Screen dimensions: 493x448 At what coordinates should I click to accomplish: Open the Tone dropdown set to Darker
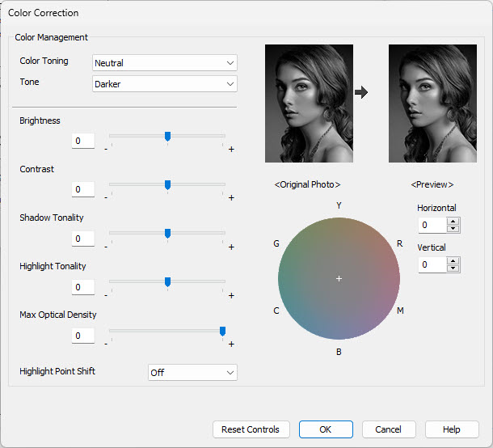point(165,84)
